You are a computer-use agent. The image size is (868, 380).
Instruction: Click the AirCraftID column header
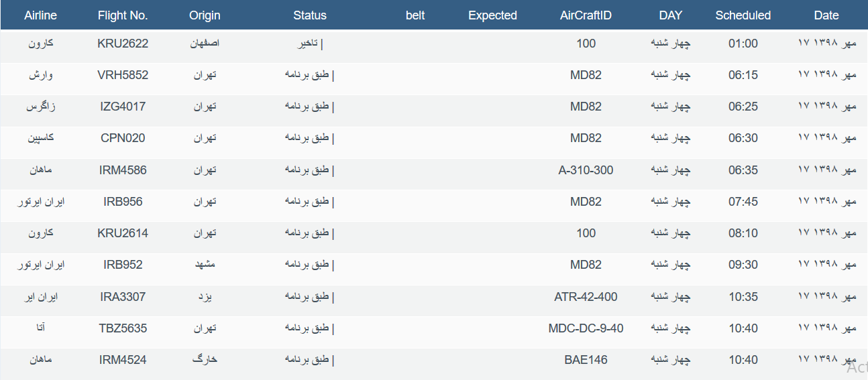586,15
